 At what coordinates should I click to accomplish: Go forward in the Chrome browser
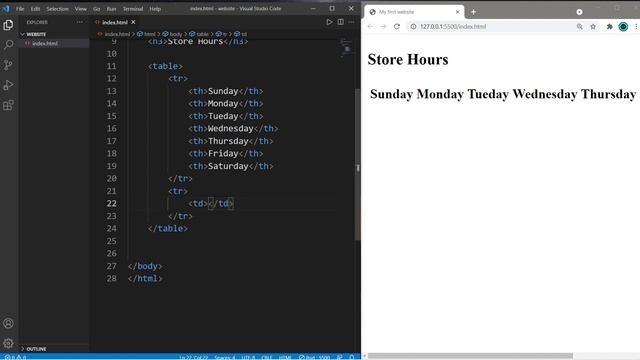click(383, 27)
